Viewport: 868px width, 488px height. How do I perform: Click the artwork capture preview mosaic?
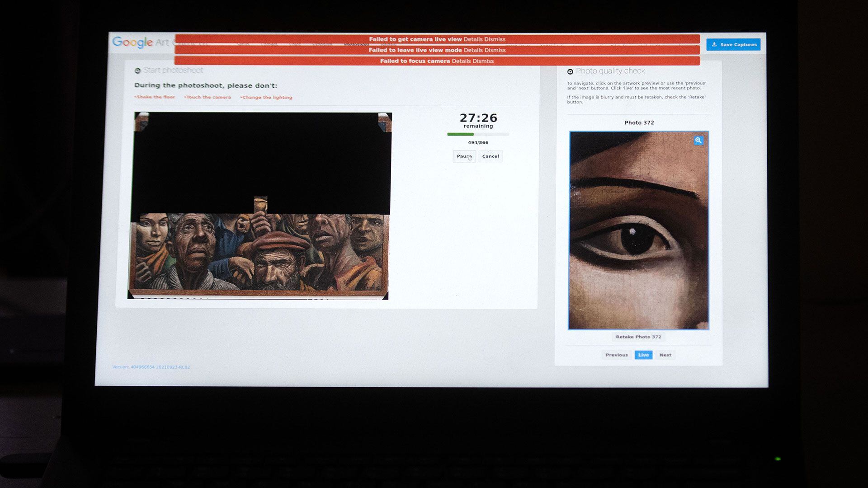(259, 206)
